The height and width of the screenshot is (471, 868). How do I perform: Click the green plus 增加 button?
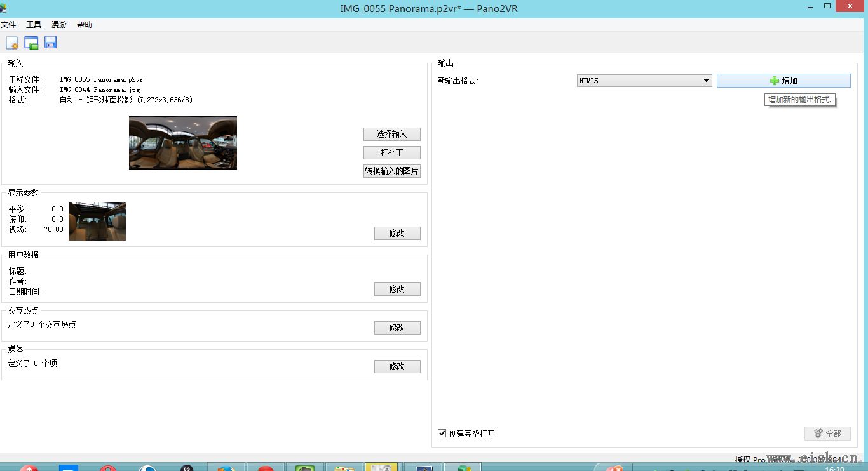click(783, 81)
